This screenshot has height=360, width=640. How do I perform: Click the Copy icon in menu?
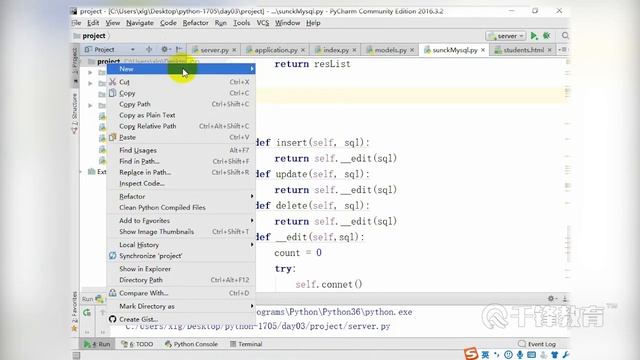click(113, 93)
